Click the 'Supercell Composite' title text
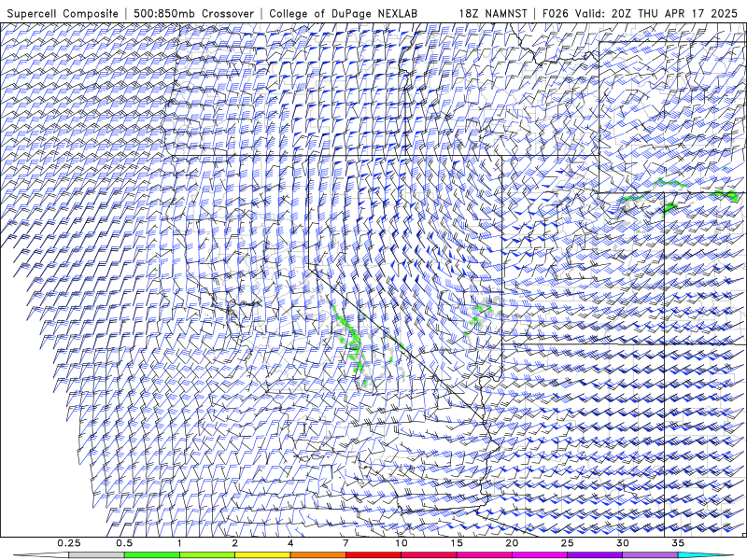 [x=63, y=13]
